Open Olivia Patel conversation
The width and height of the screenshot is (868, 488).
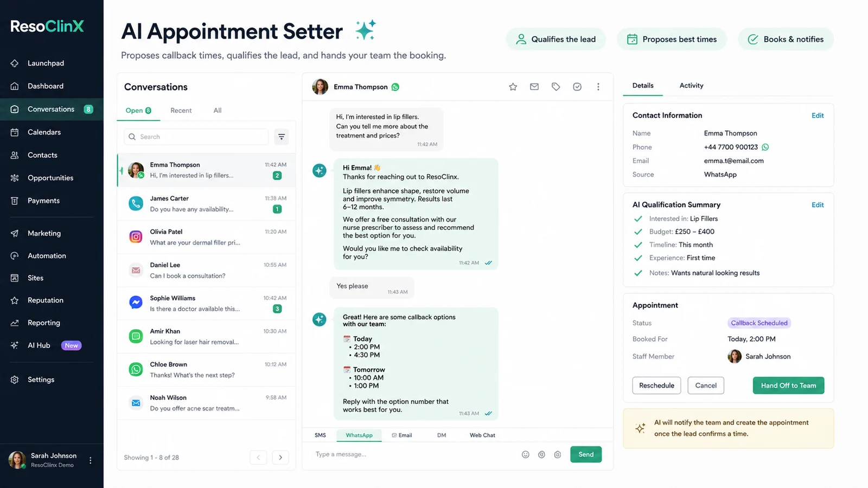tap(207, 237)
